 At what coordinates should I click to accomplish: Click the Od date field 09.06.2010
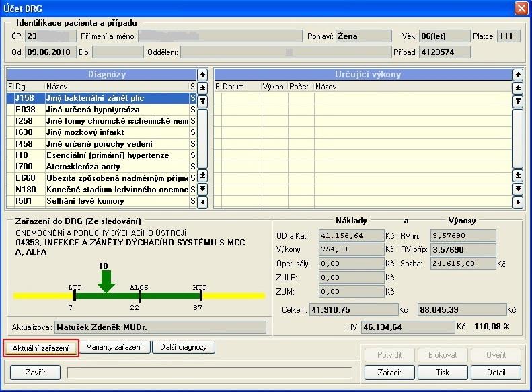click(50, 52)
